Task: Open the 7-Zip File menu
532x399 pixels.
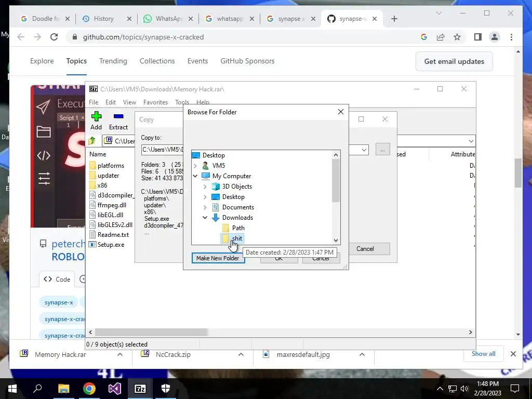Action: click(94, 102)
